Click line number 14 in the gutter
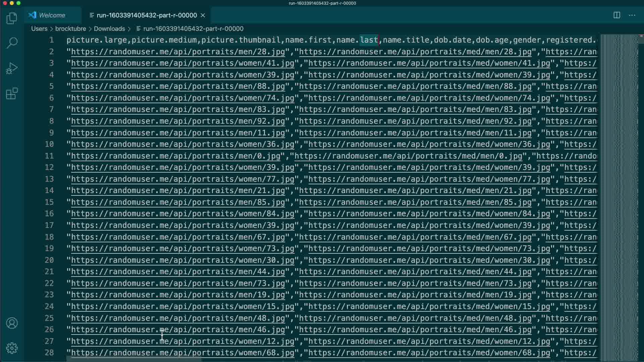 pos(49,190)
